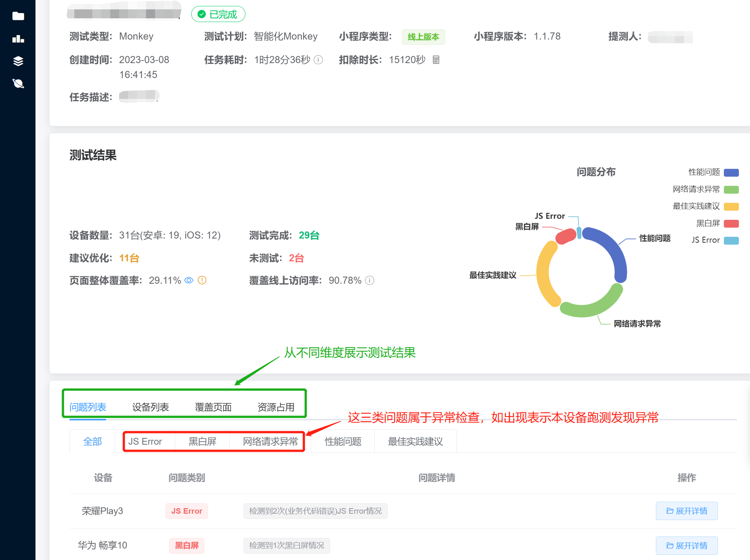Toggle 最佳实践建议 legend yellow swatch
The image size is (750, 560).
[x=731, y=206]
